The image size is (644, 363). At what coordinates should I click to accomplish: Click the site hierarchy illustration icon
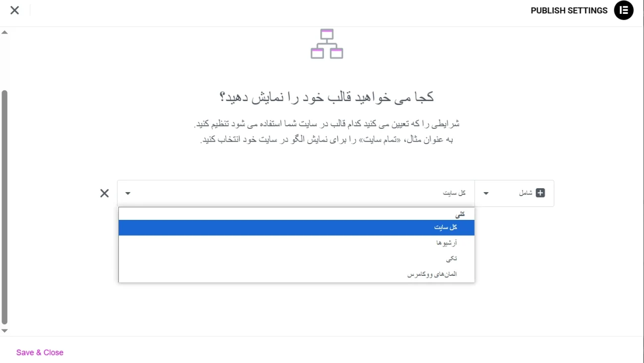pos(326,44)
